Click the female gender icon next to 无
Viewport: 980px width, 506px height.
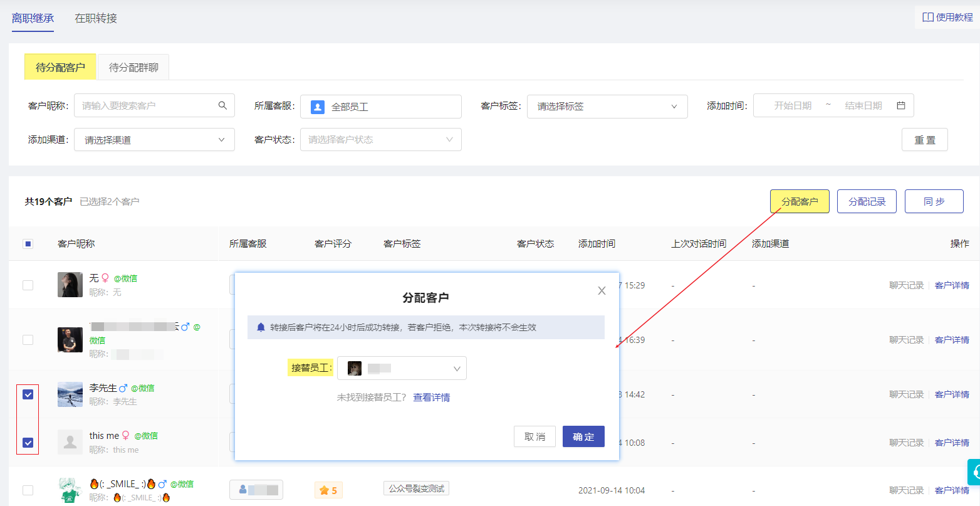[105, 278]
